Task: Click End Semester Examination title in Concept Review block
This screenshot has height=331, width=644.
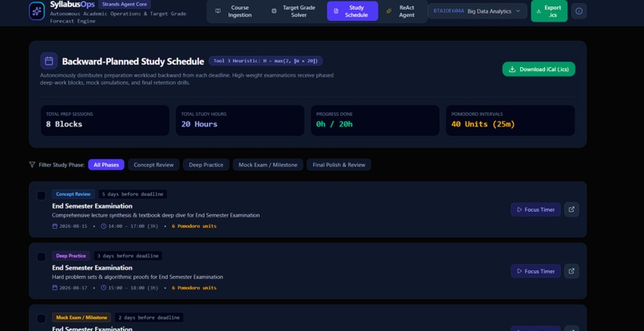Action: click(x=92, y=205)
